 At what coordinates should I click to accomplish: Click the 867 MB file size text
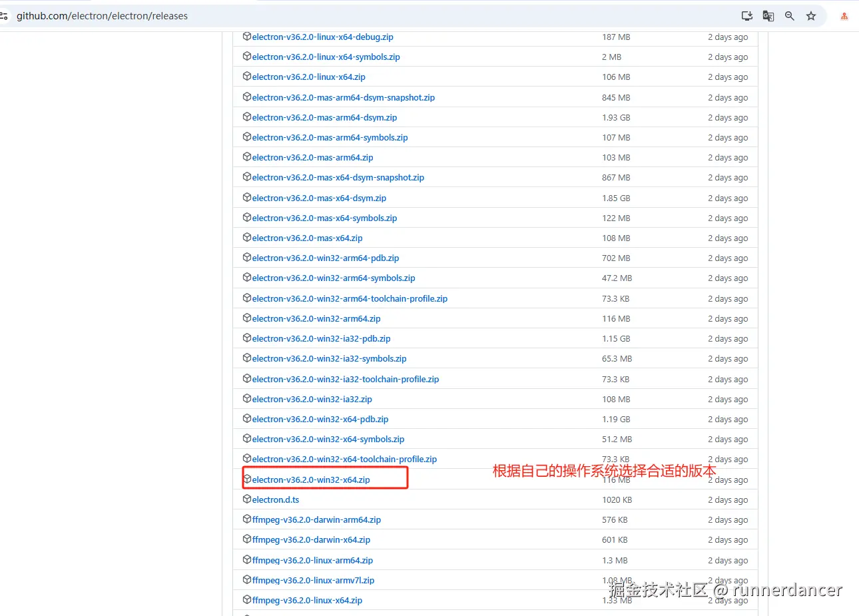(616, 178)
